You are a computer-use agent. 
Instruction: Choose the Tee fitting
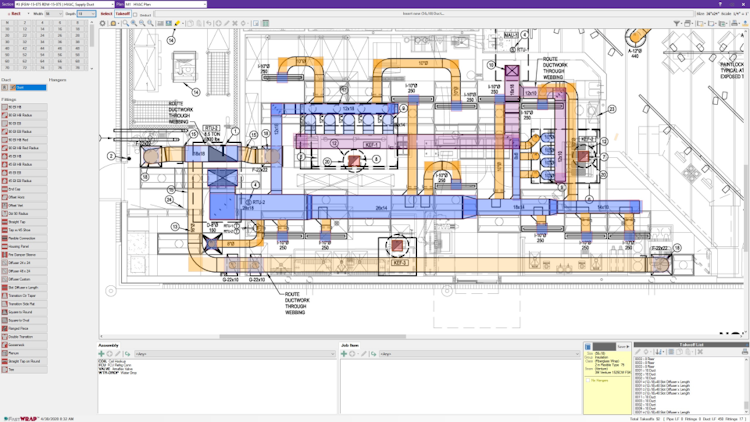[24, 369]
